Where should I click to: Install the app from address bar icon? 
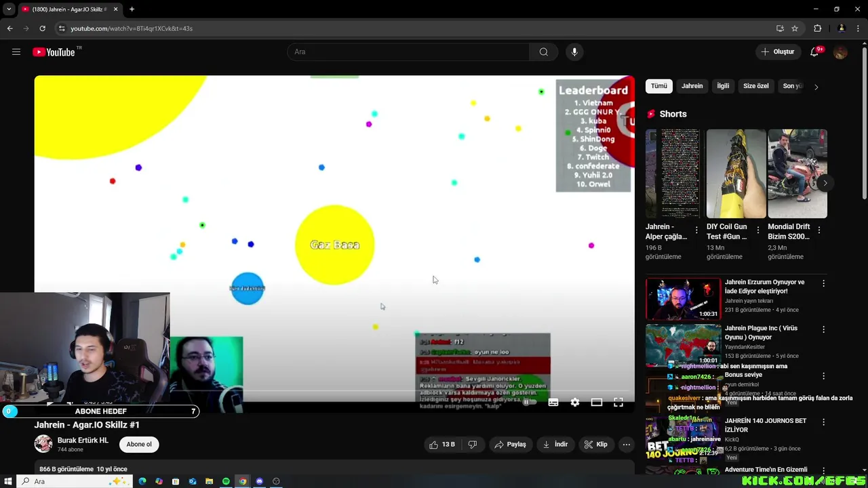[x=780, y=28]
